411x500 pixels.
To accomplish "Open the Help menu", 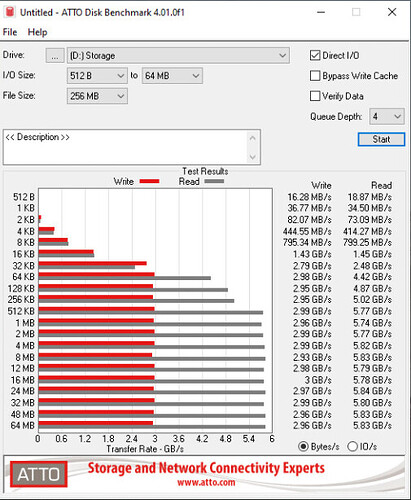I will 37,32.
